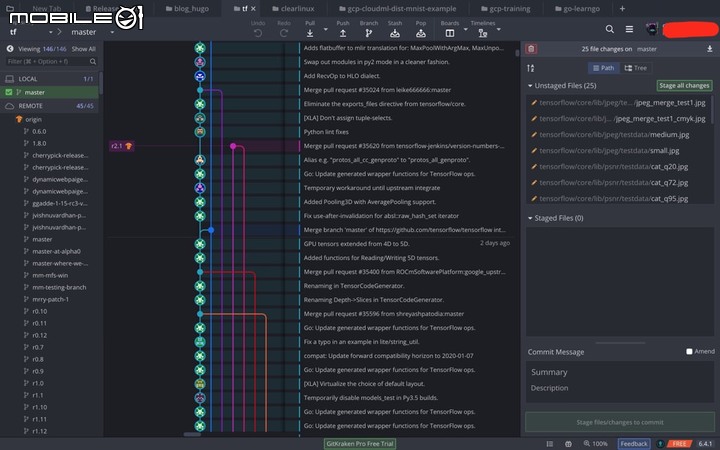
Task: Toggle file sort order icon
Action: coord(531,68)
